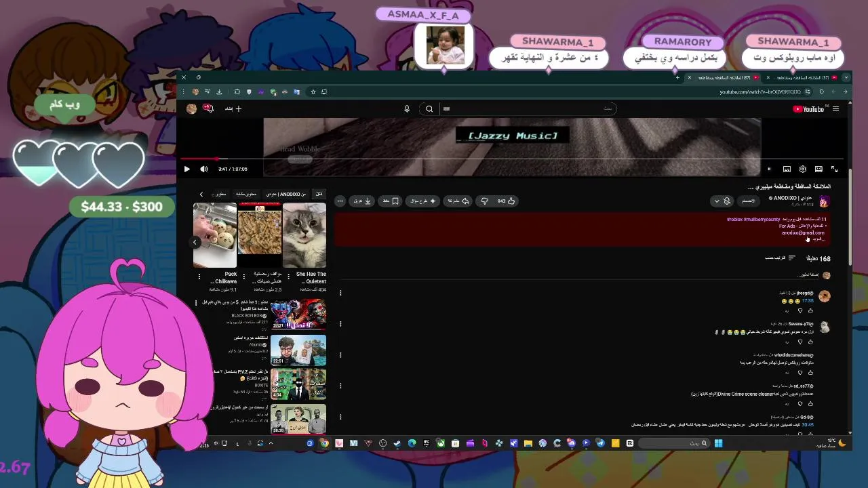The height and width of the screenshot is (488, 868).
Task: Open Steam from the taskbar
Action: click(397, 443)
